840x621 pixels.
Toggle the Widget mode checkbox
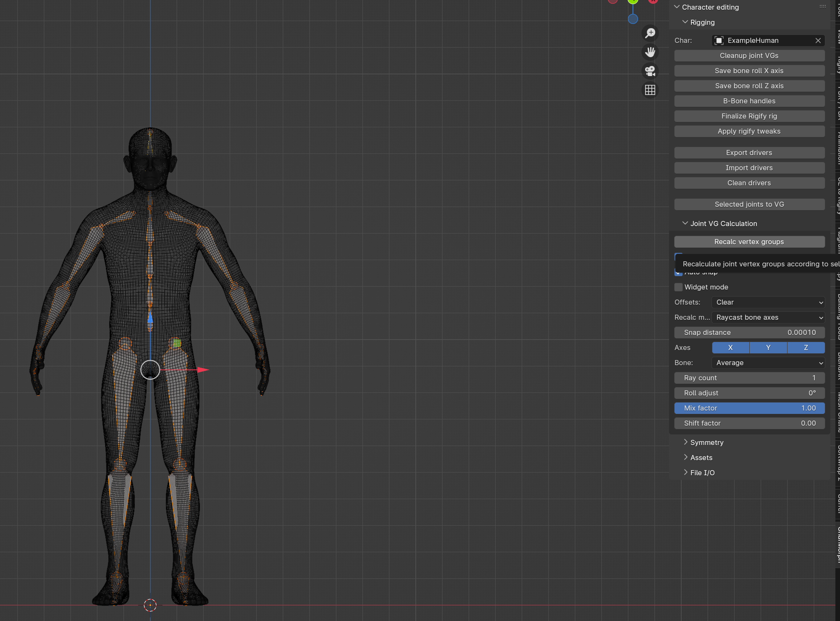(x=679, y=287)
